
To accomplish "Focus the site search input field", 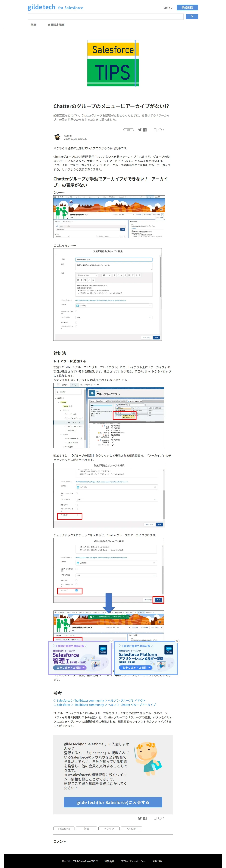I will (106, 17).
